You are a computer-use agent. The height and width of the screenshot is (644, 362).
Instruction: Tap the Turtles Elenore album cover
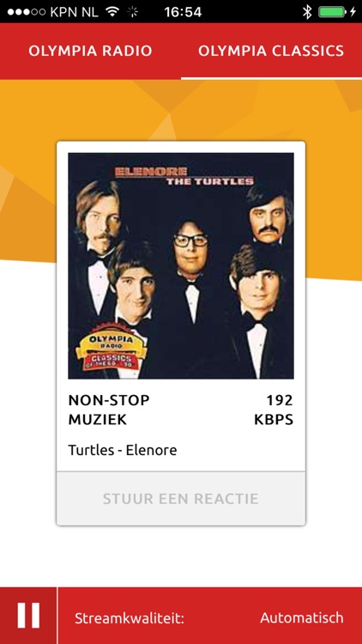pyautogui.click(x=181, y=265)
